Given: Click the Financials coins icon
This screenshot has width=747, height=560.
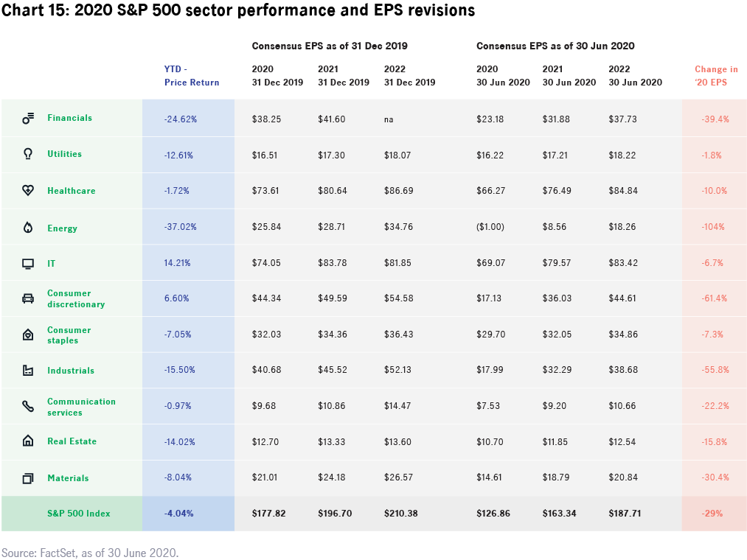Looking at the screenshot, I should [28, 118].
